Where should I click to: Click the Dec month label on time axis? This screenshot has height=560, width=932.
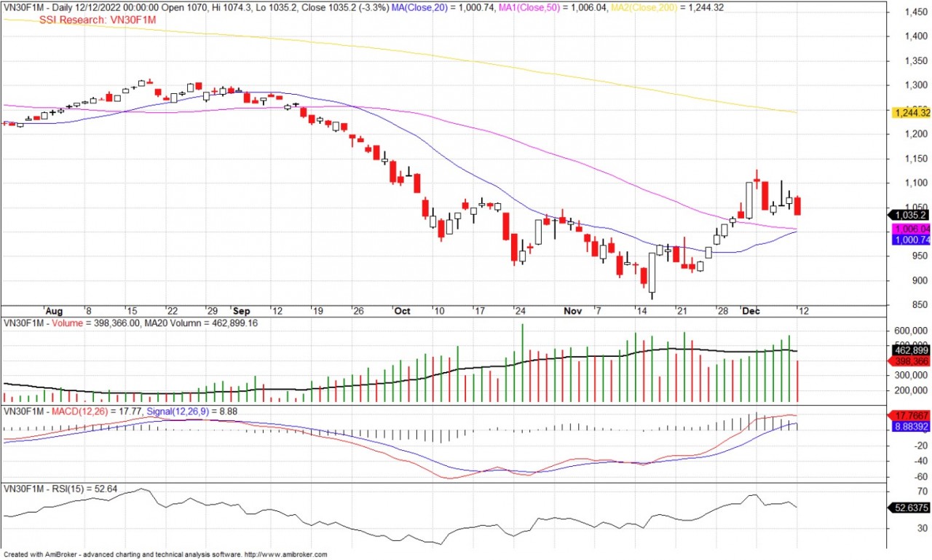[x=750, y=310]
